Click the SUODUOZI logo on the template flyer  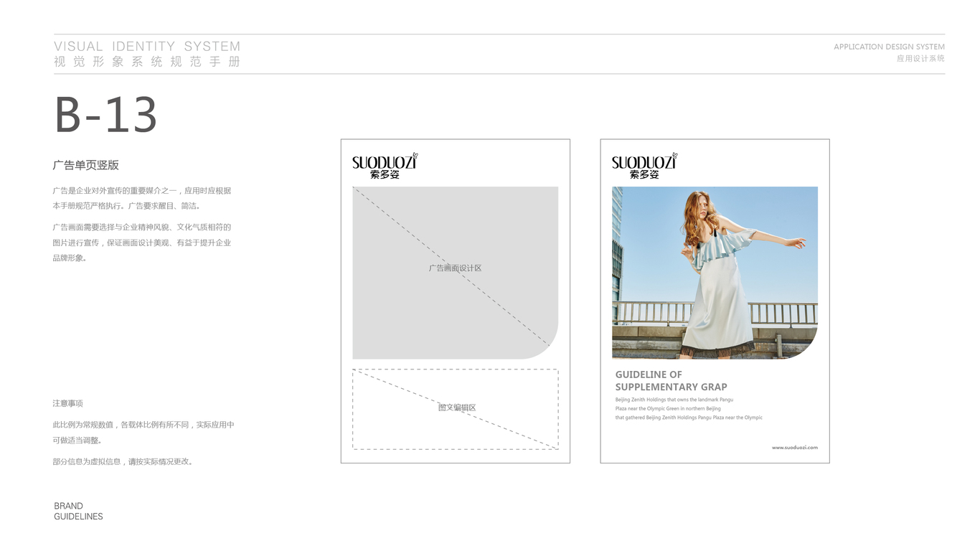385,166
